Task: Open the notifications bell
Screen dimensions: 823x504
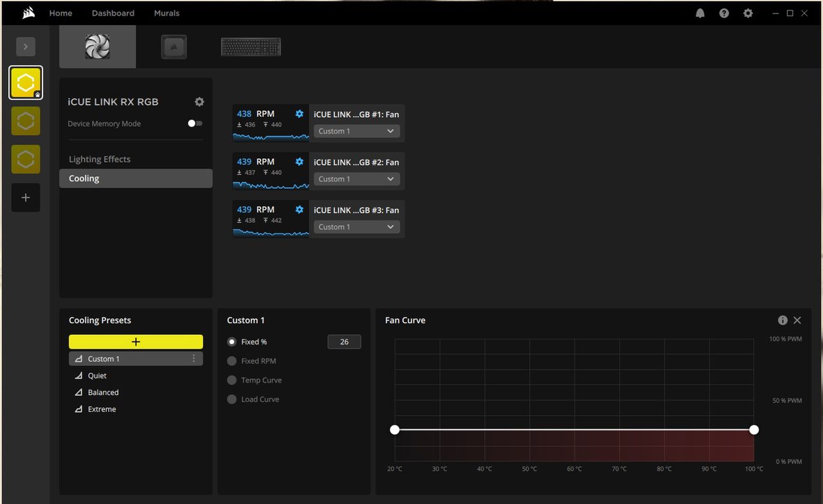Action: tap(700, 13)
